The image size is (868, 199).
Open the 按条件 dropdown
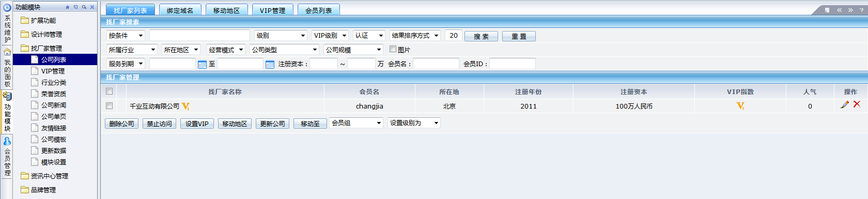[x=126, y=36]
